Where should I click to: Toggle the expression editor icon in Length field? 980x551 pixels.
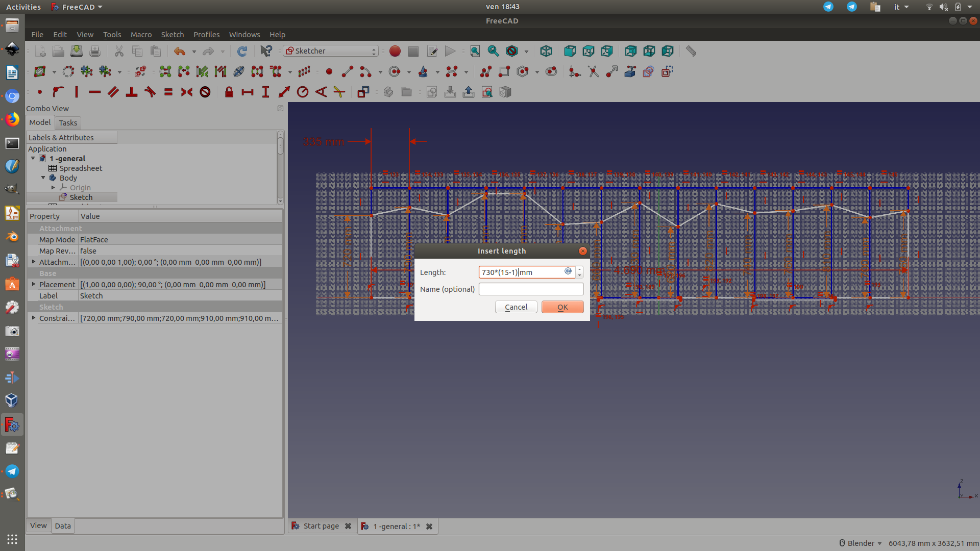[568, 271]
